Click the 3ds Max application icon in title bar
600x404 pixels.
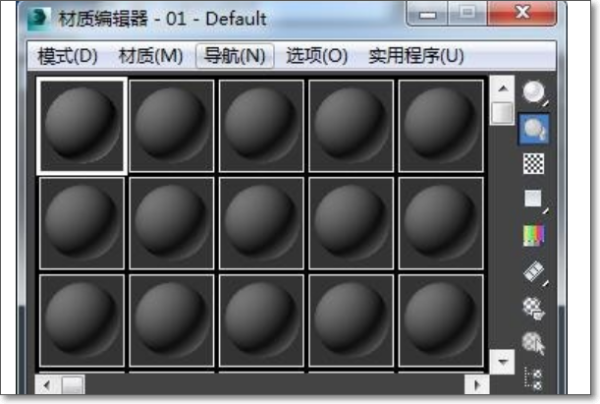[39, 18]
